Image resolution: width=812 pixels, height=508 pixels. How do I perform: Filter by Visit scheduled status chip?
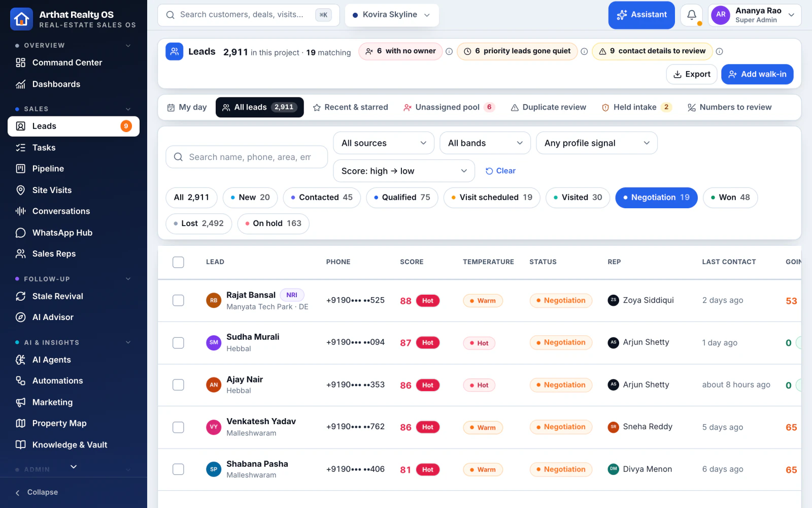coord(492,198)
